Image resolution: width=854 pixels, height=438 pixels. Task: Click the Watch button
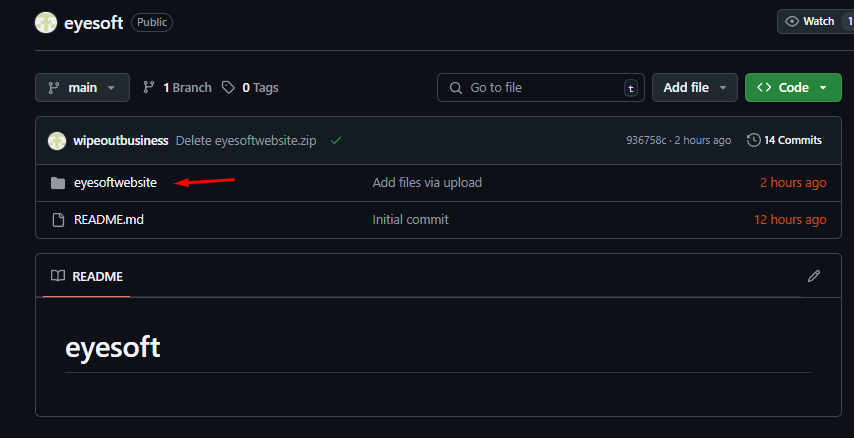point(815,21)
